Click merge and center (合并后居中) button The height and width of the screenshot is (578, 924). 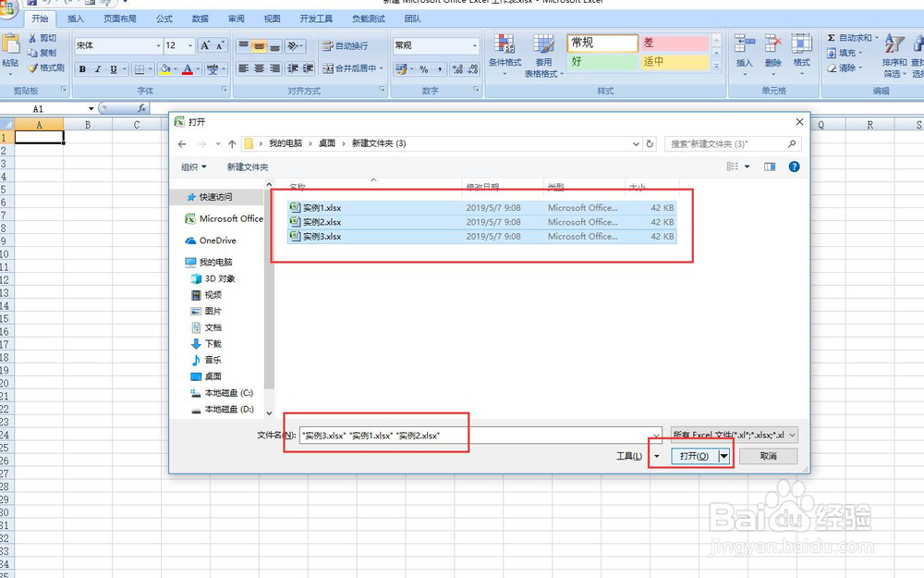(x=353, y=68)
